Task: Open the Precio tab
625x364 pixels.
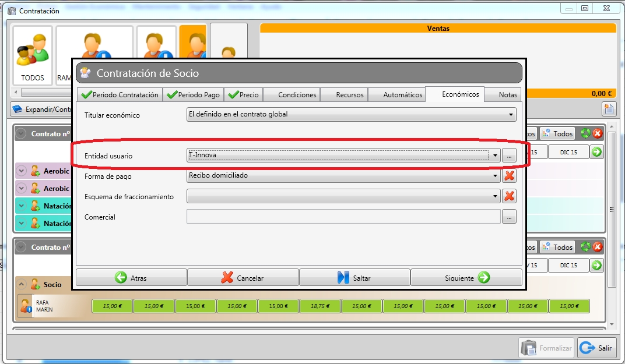Action: 244,95
